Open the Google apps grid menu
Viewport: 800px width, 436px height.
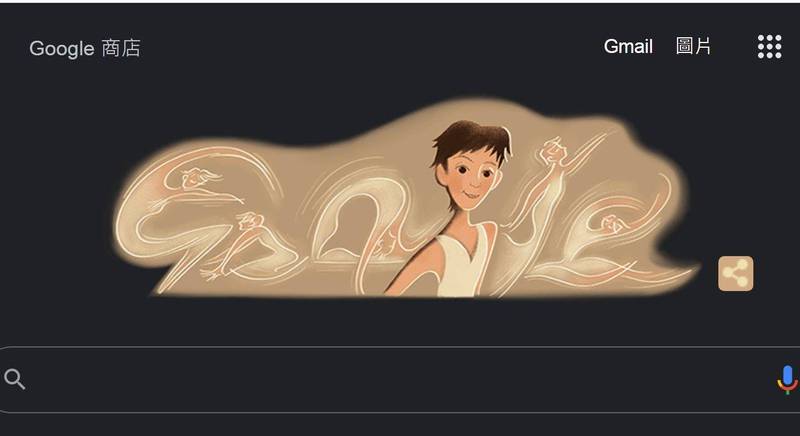(x=769, y=47)
